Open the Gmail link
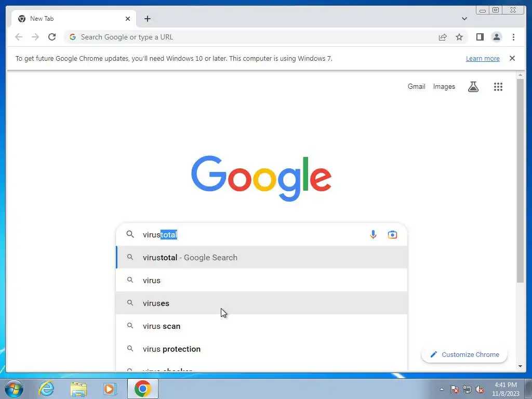Viewport: 532px width, 399px height. point(416,87)
